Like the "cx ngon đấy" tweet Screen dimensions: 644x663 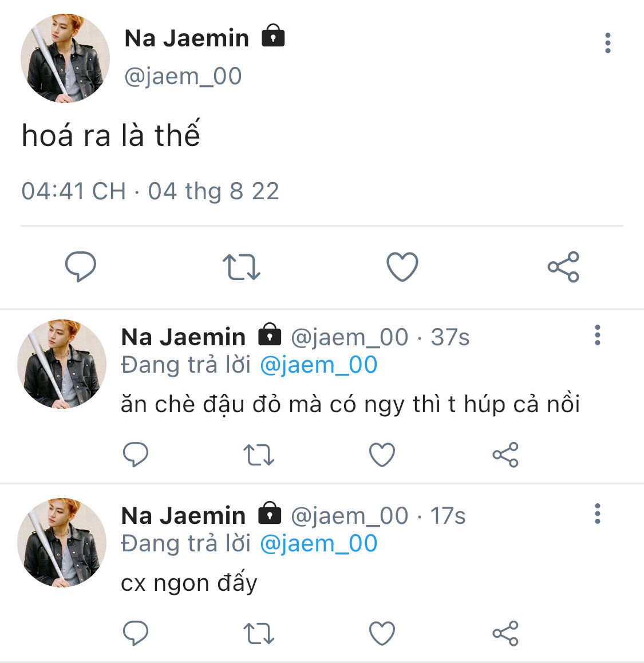point(382,633)
